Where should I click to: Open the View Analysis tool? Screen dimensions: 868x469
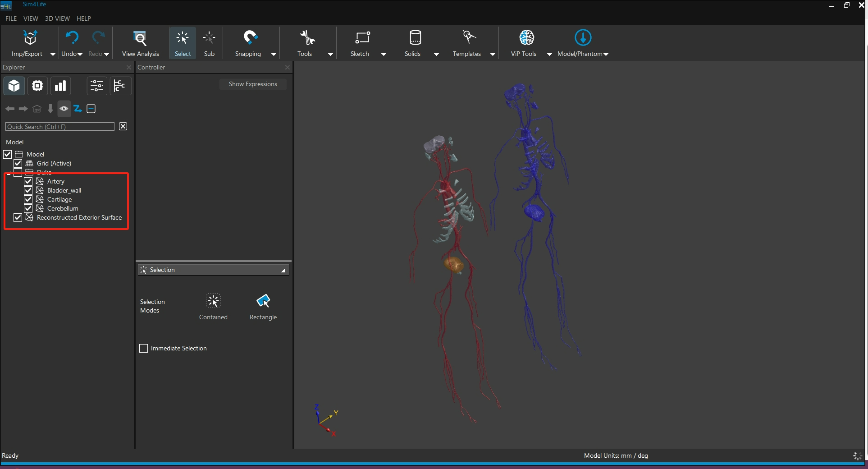[140, 38]
